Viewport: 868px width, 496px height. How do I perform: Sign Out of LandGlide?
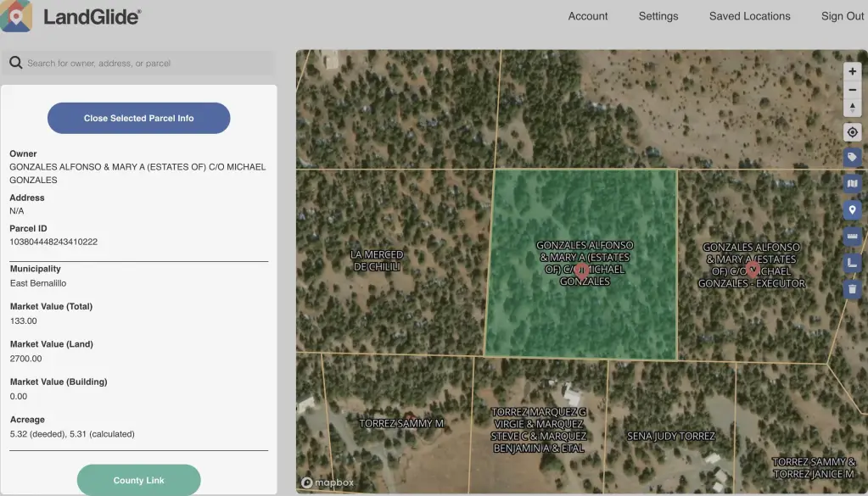(x=843, y=16)
